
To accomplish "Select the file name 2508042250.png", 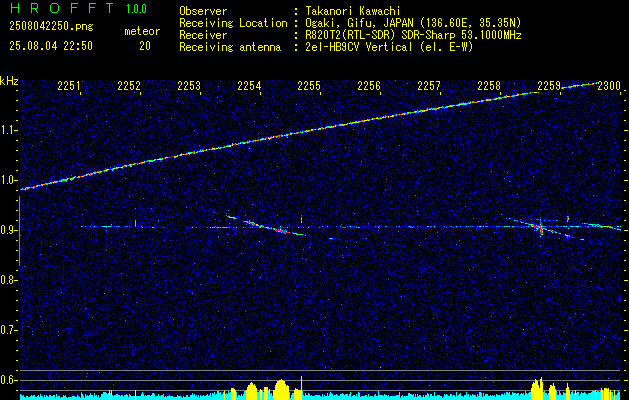I will tap(51, 27).
